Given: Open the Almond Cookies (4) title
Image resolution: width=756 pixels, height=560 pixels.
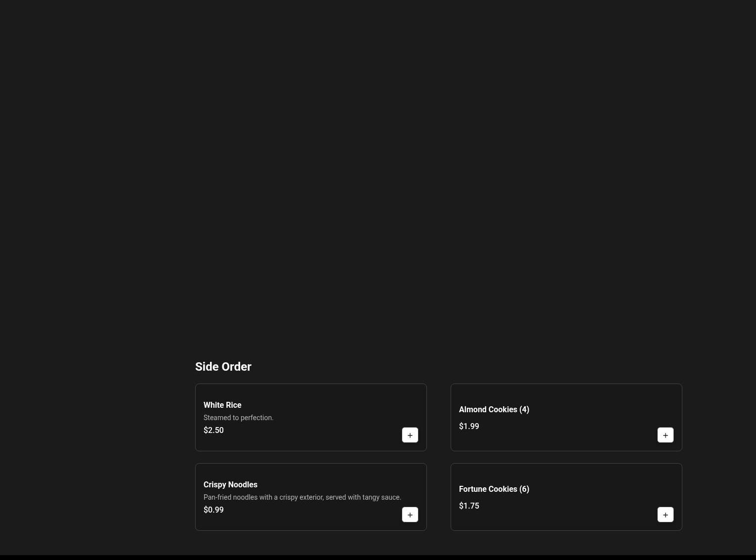Looking at the screenshot, I should coord(494,409).
